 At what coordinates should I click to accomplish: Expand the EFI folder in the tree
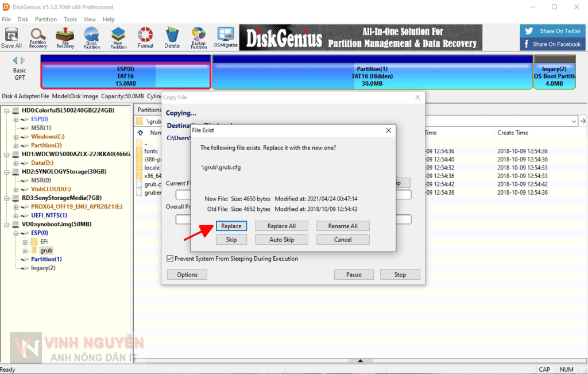[25, 242]
